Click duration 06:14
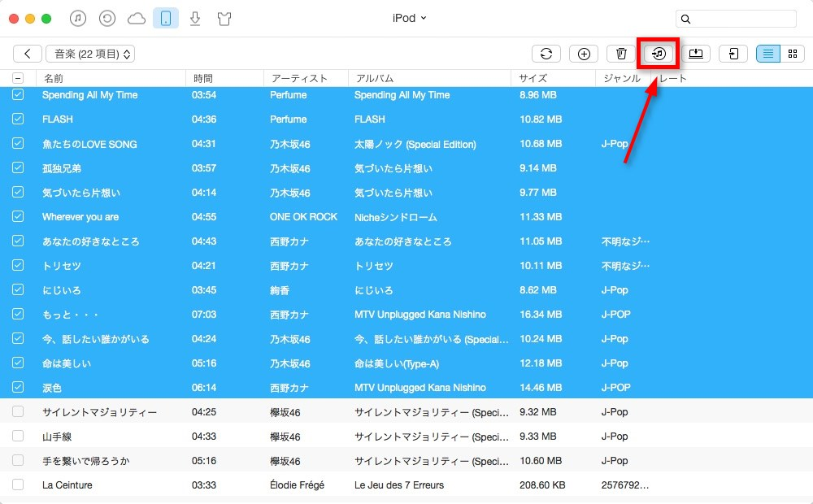Screen dimensions: 813x504 (204, 387)
